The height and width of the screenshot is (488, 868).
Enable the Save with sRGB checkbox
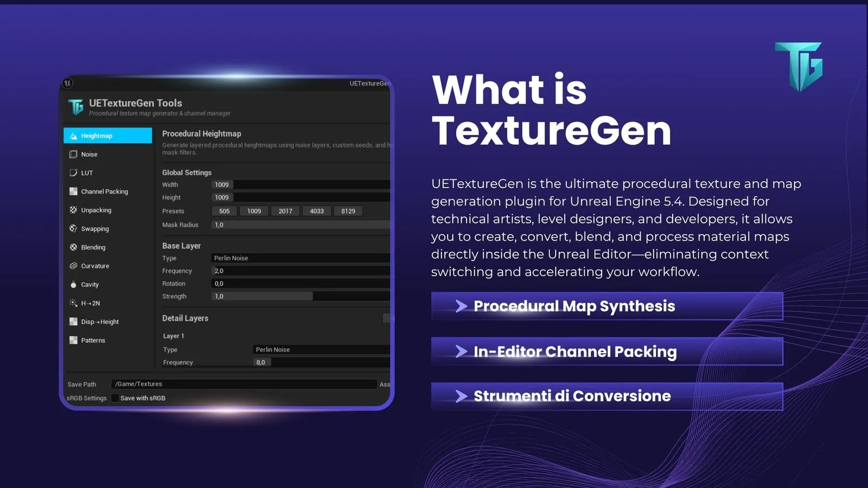(115, 398)
